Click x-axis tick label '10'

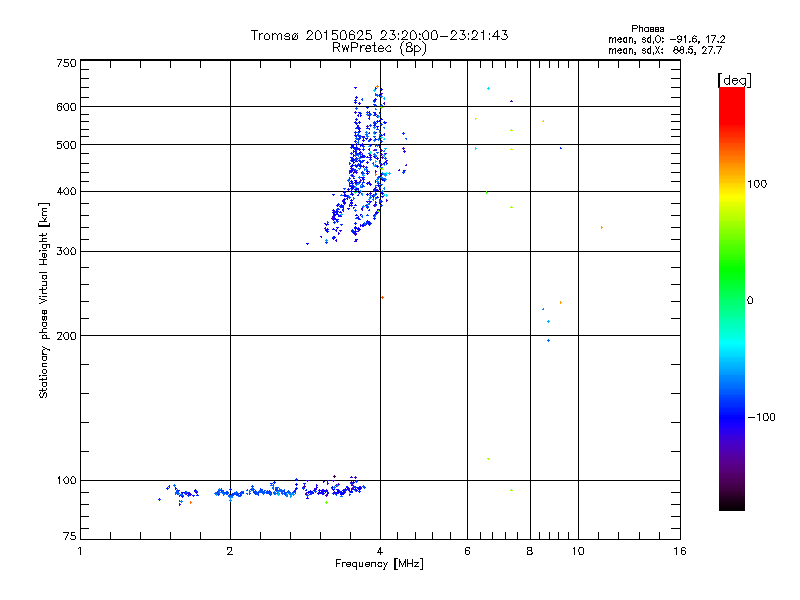tap(578, 551)
